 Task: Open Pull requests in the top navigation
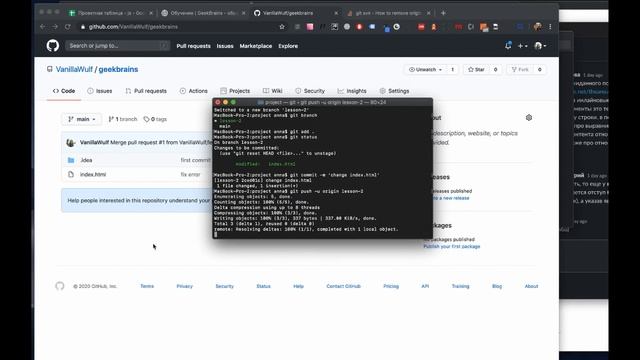pyautogui.click(x=193, y=46)
